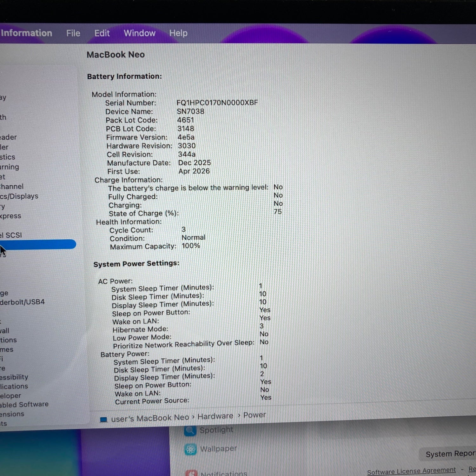Open the Window menu
Image resolution: width=476 pixels, height=476 pixels.
[140, 33]
